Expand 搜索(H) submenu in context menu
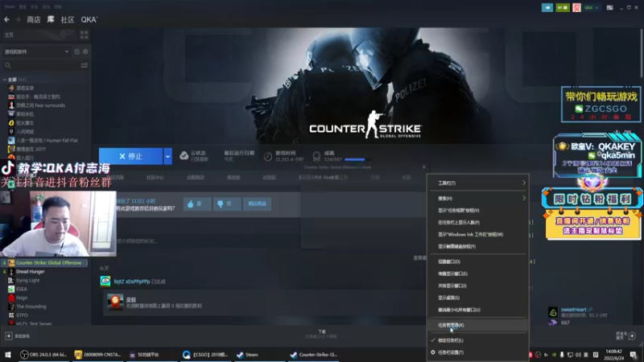Screen dimensions: 644x362 click(478, 198)
